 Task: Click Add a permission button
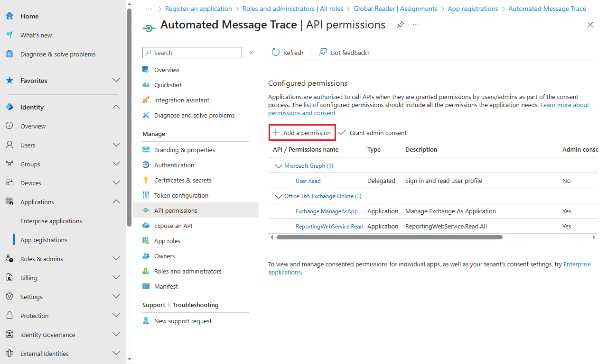pos(302,133)
